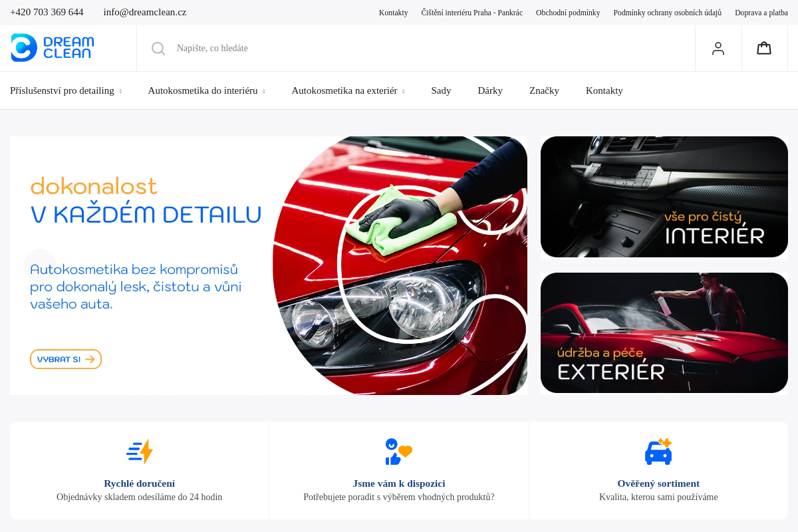The image size is (798, 532).
Task: Open the INTERIÉR promotional banner
Action: click(664, 196)
